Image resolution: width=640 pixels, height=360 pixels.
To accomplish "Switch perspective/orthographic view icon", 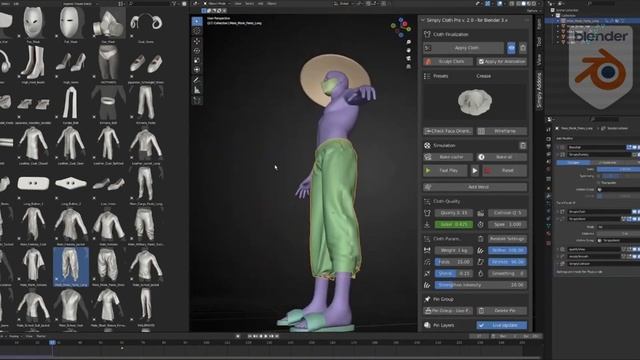I will 409,66.
